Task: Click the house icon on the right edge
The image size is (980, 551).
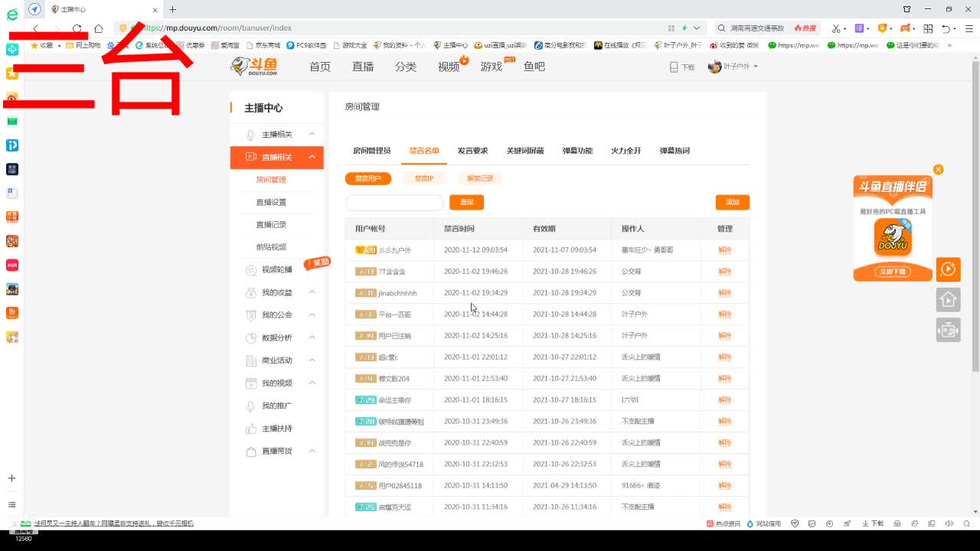Action: click(x=948, y=299)
